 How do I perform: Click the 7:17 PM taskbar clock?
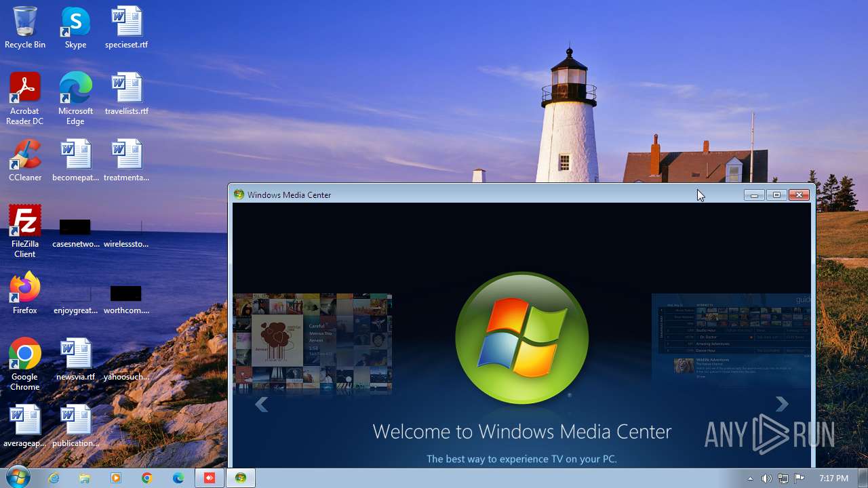point(833,479)
